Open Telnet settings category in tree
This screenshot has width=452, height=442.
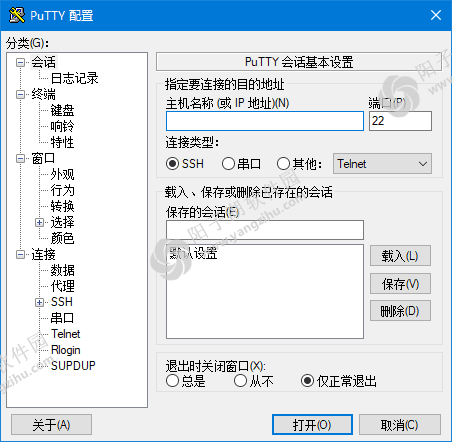point(66,334)
